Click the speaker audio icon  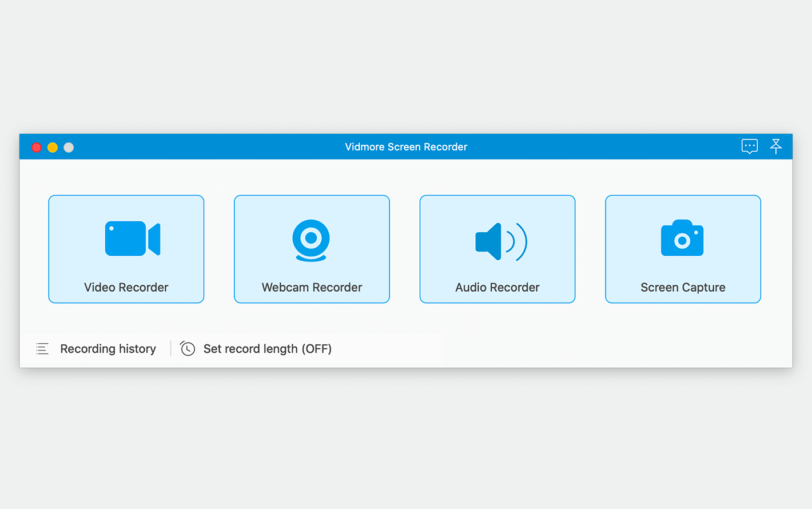tap(501, 241)
